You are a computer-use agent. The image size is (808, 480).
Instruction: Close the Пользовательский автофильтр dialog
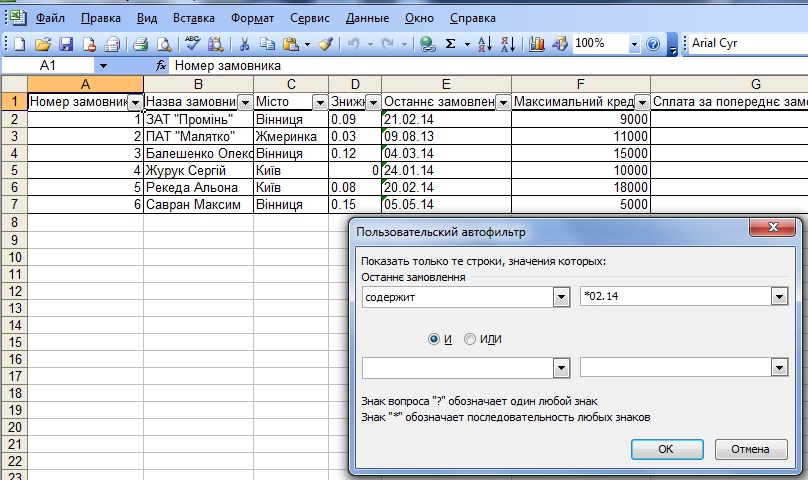[772, 227]
